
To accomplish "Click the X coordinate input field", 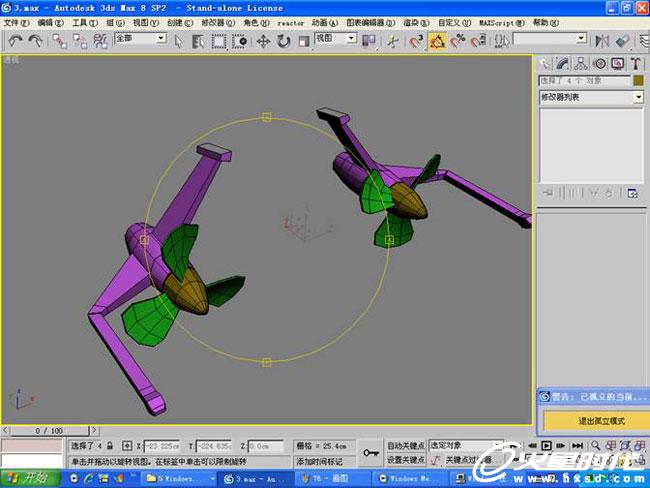I will [x=162, y=446].
